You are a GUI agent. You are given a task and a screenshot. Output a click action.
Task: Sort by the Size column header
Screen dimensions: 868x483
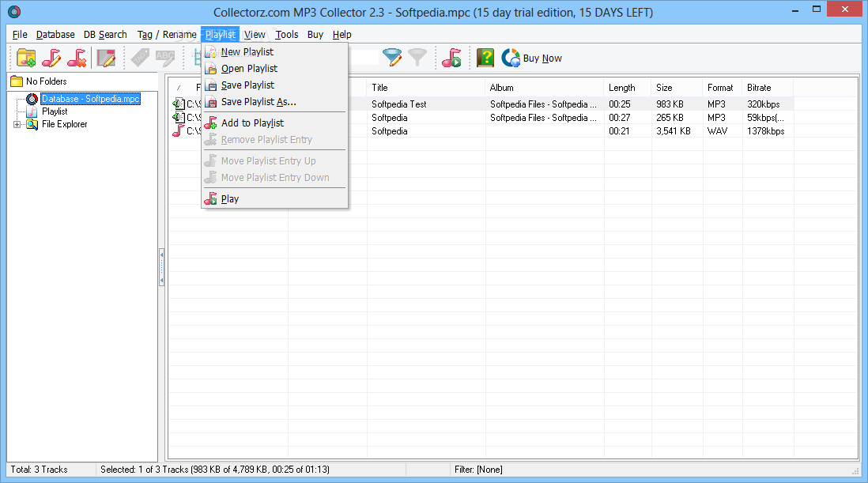pos(677,88)
